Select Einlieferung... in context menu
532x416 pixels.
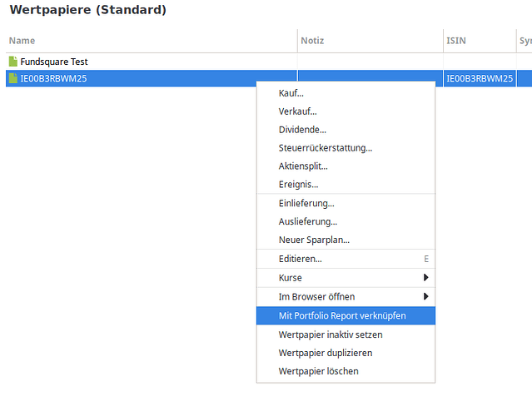coord(306,204)
